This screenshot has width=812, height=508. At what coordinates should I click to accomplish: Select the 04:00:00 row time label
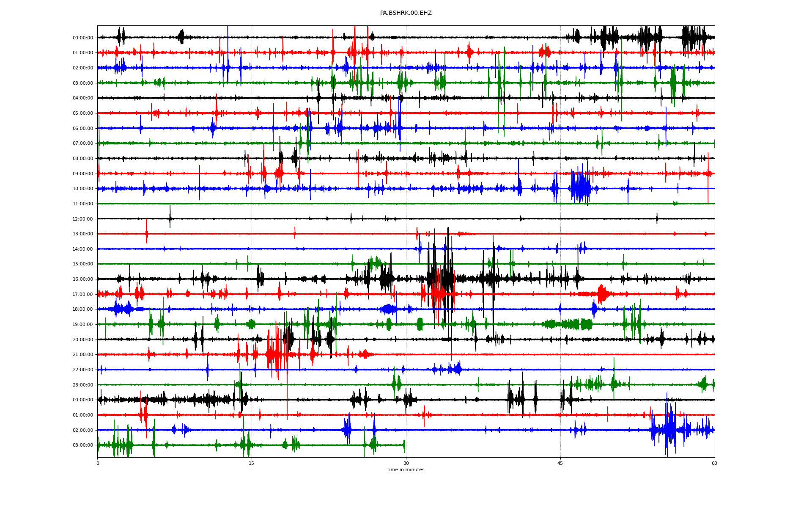tap(83, 98)
